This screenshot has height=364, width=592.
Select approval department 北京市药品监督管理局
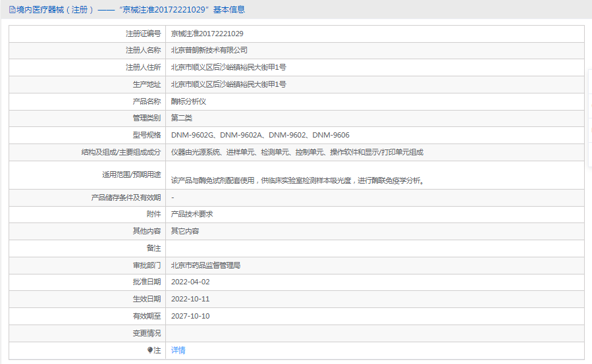pyautogui.click(x=205, y=265)
